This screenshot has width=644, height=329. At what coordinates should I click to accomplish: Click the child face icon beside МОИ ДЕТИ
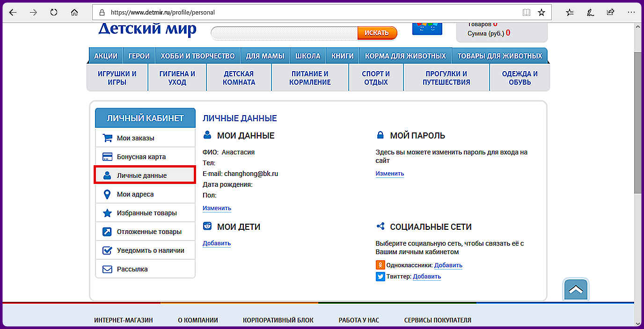coord(207,227)
